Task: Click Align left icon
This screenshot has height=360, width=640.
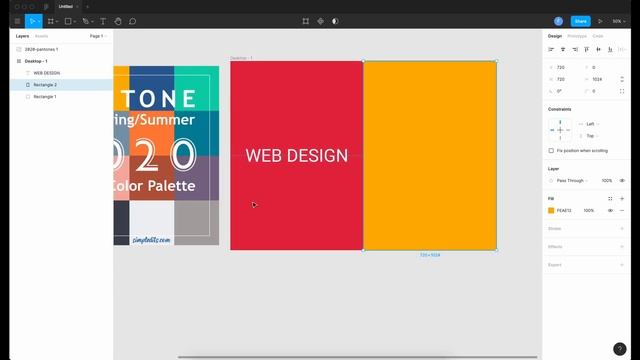Action: point(551,49)
